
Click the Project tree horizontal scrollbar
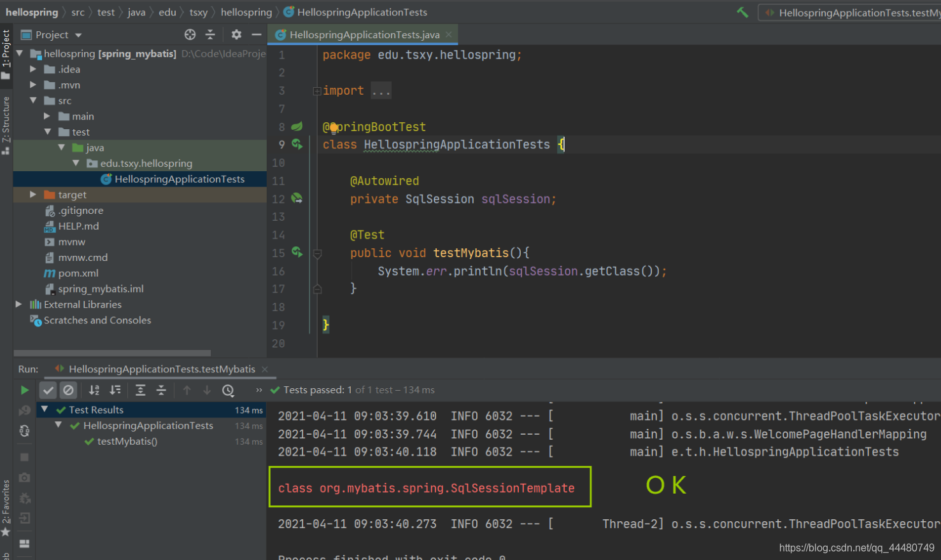pos(112,353)
